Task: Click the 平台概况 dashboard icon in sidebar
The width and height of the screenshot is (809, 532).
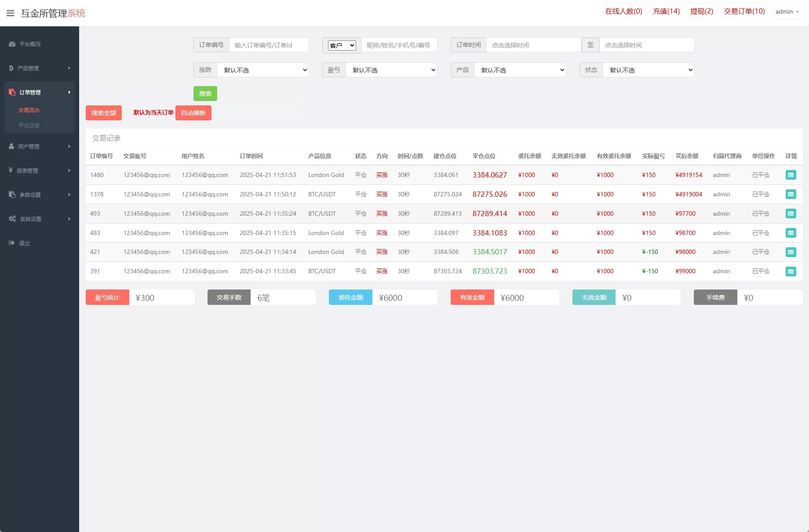Action: 12,44
